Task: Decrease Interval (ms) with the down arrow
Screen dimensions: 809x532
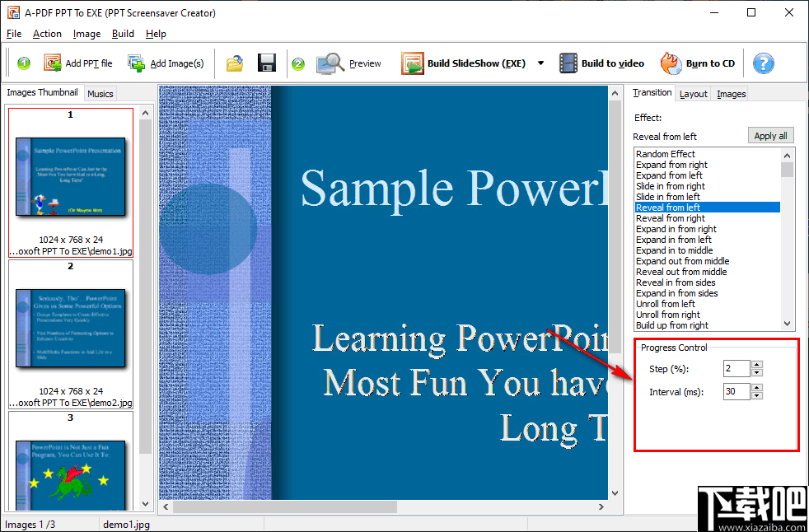Action: pyautogui.click(x=756, y=395)
